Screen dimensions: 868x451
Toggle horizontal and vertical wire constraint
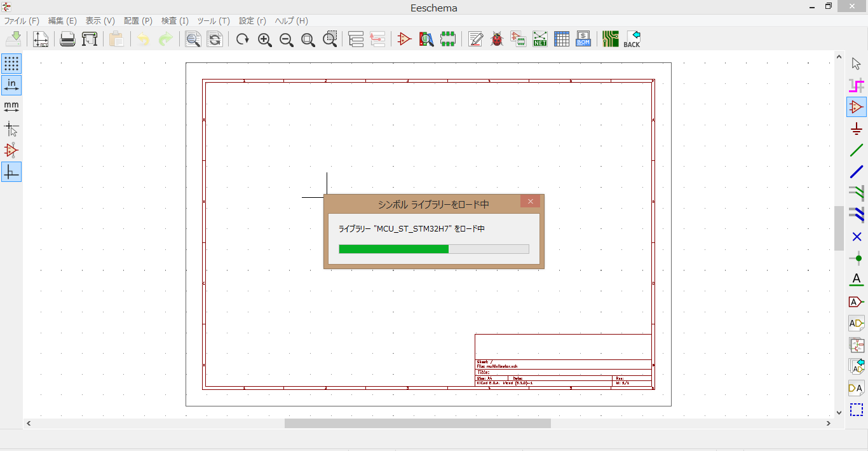11,172
